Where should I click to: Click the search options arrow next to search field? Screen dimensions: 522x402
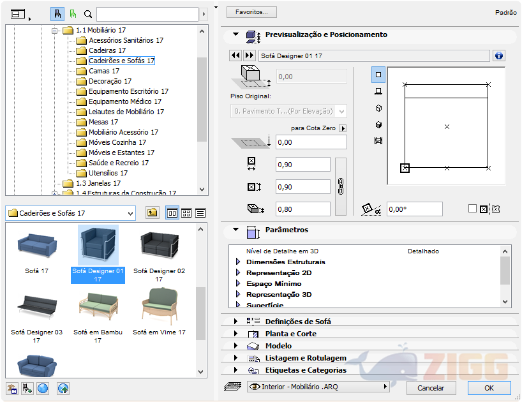pos(204,14)
